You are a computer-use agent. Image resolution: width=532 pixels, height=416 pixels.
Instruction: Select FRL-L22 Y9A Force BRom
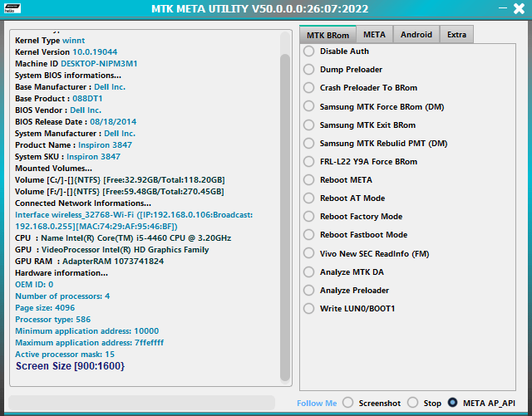pos(360,162)
